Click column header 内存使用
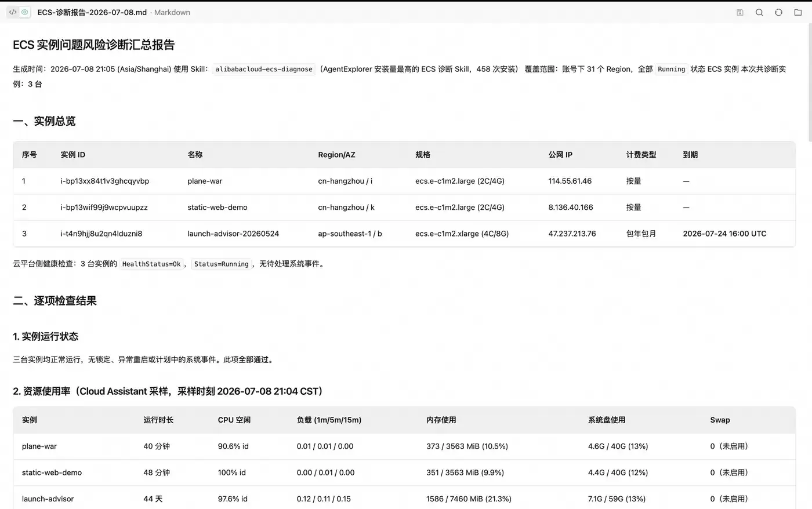This screenshot has width=812, height=509. [441, 420]
